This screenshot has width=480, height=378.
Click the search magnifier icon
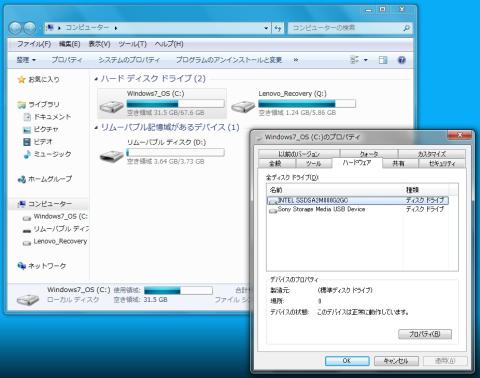(406, 28)
